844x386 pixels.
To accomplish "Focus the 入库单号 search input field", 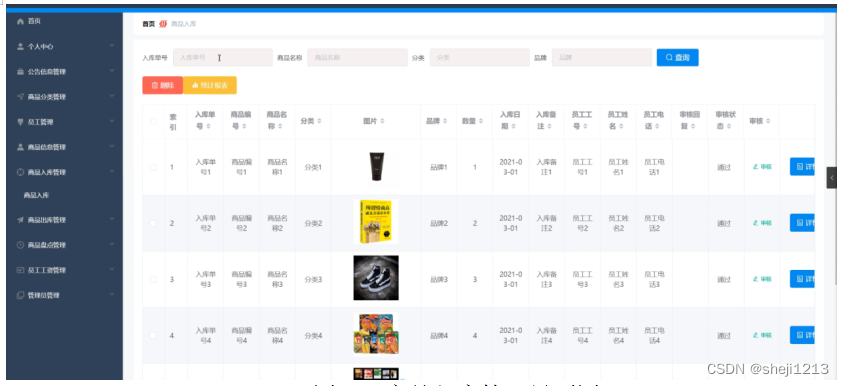I will click(x=222, y=57).
